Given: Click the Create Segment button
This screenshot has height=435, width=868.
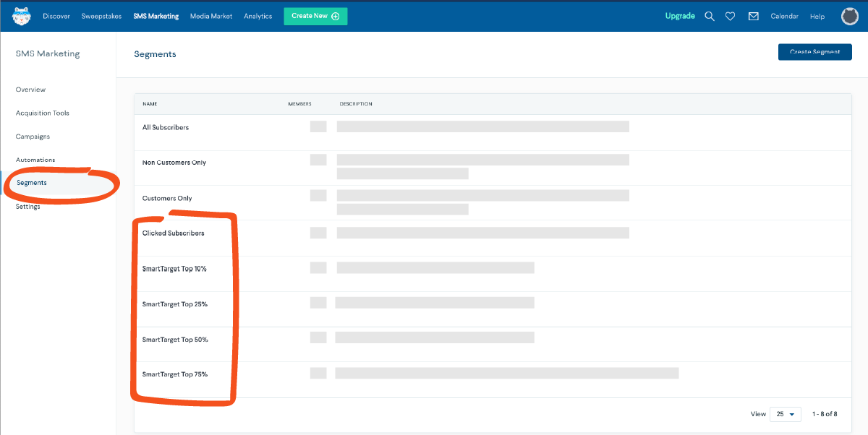Looking at the screenshot, I should point(815,52).
